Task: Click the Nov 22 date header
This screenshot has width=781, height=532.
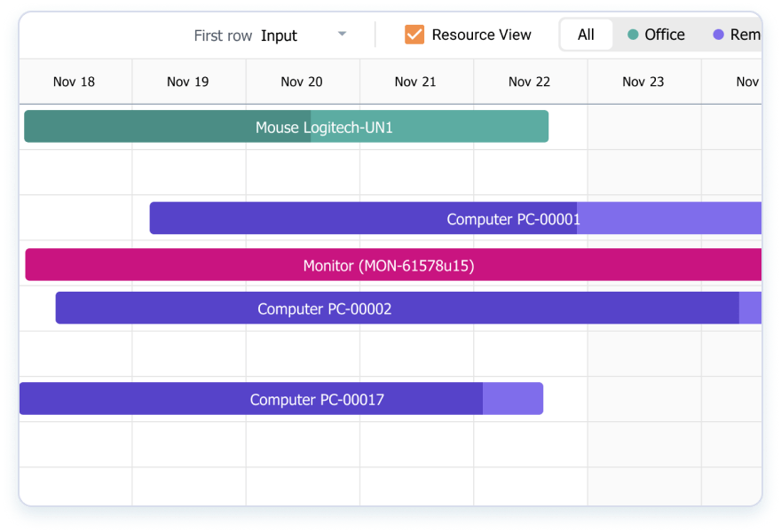Action: (530, 82)
